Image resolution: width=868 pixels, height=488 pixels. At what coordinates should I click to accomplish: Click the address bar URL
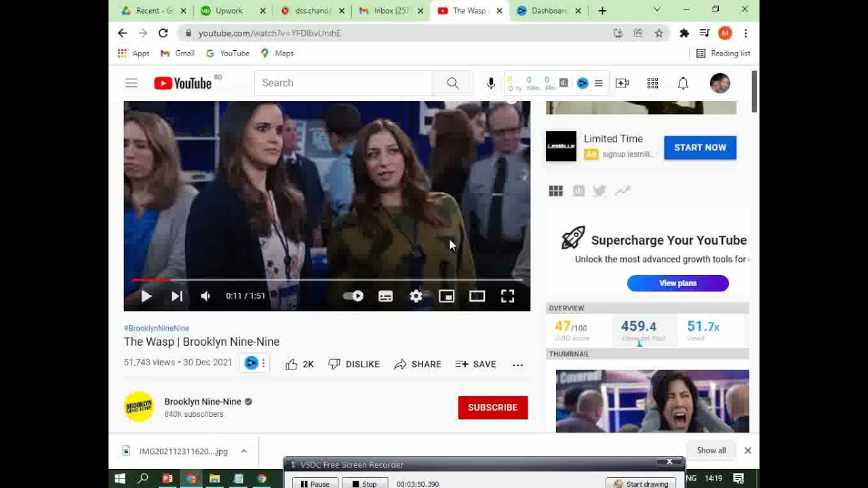pyautogui.click(x=270, y=33)
